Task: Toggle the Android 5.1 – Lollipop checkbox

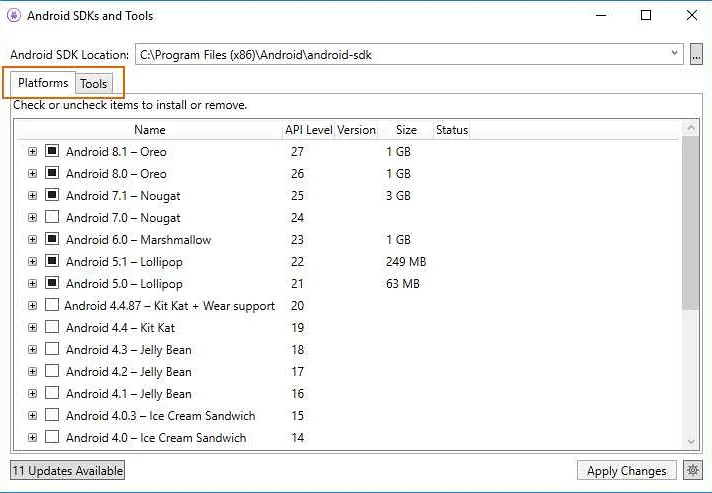Action: pos(52,261)
